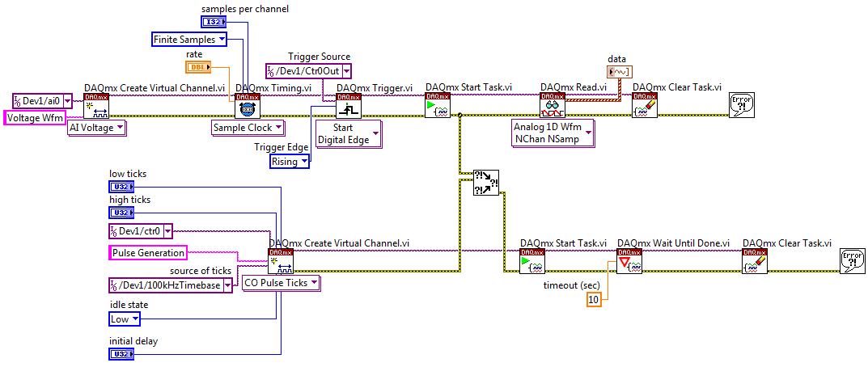The width and height of the screenshot is (868, 367).
Task: Select the lower DAQmx Clear Task icon
Action: pos(755,261)
